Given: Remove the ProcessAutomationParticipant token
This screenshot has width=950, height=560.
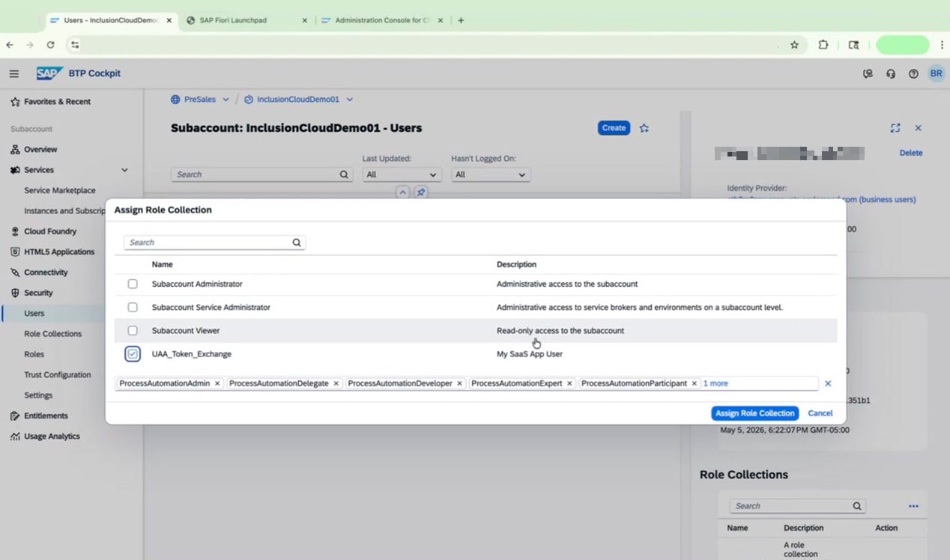Looking at the screenshot, I should (x=695, y=383).
